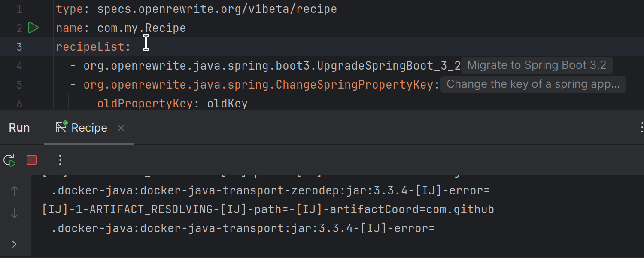This screenshot has height=258, width=644.
Task: Click the 'Change the key of a spring app...' hint
Action: tap(533, 84)
